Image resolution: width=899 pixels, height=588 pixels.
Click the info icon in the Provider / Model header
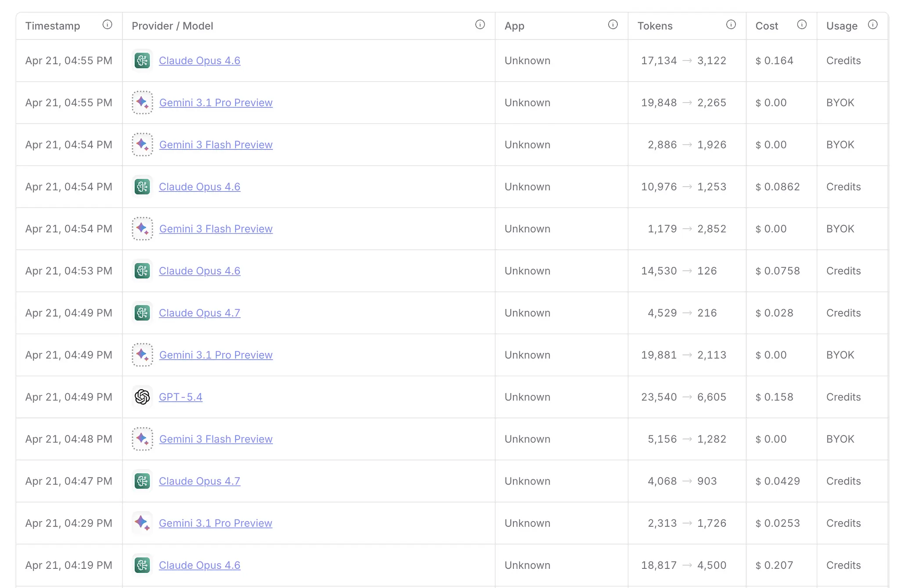pyautogui.click(x=480, y=25)
